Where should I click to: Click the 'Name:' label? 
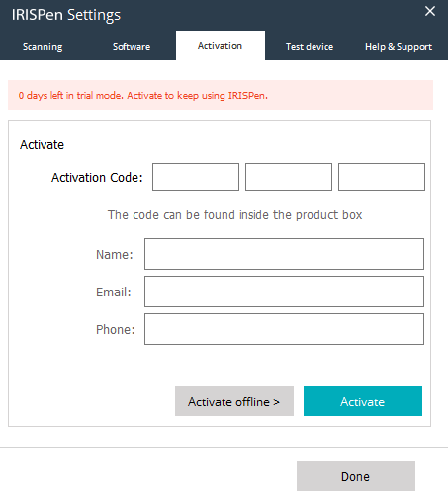pos(115,255)
